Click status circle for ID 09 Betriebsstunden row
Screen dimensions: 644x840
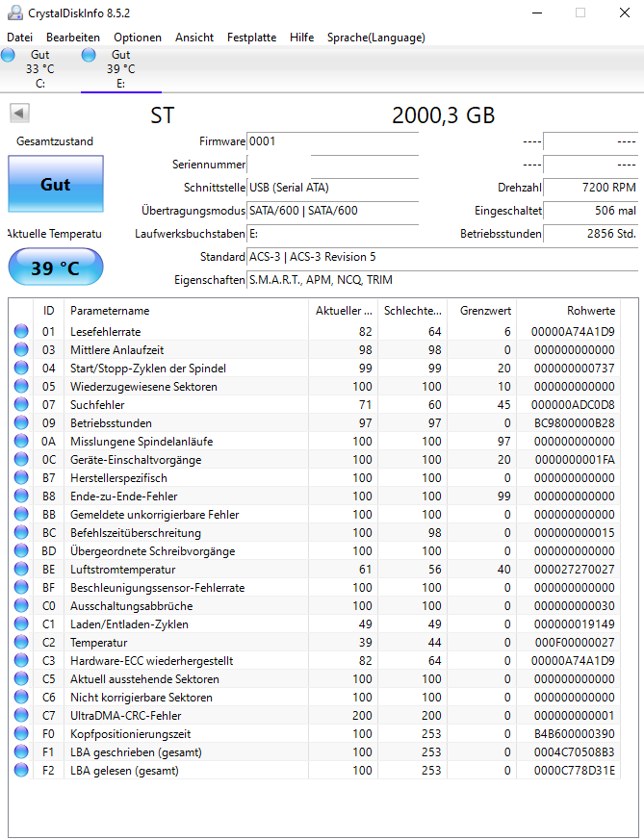point(21,422)
